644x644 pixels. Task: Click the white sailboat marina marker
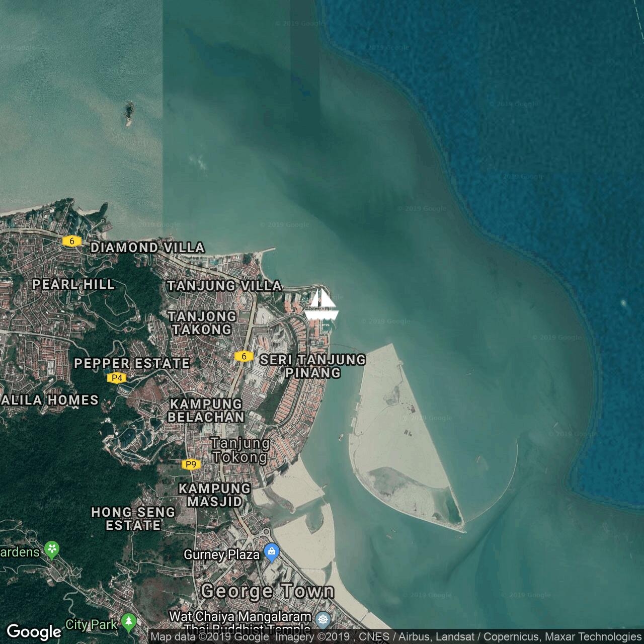pos(321,305)
